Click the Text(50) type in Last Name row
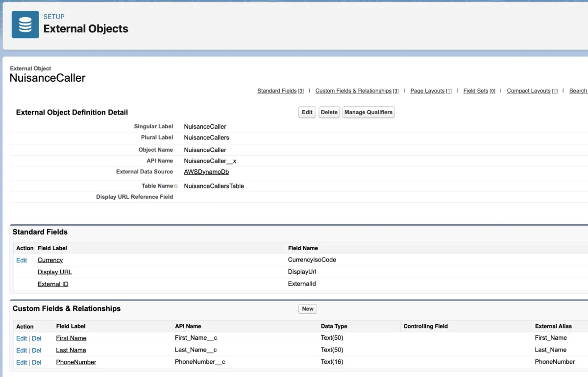588x377 pixels. tap(332, 350)
